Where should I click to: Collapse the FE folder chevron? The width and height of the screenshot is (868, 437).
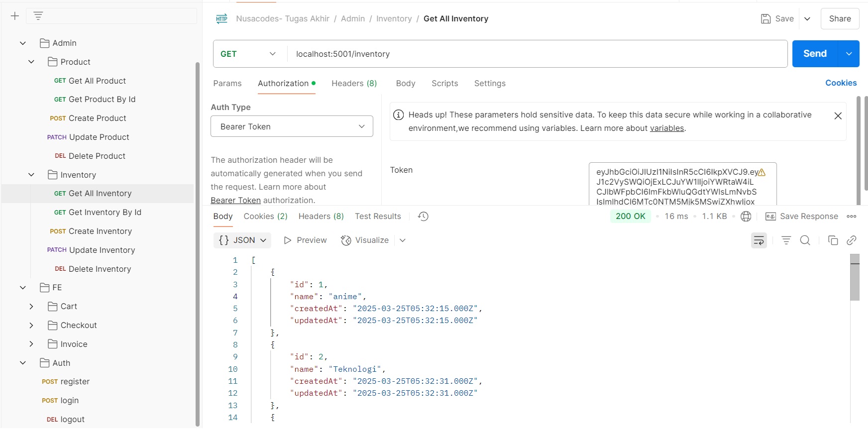point(23,288)
